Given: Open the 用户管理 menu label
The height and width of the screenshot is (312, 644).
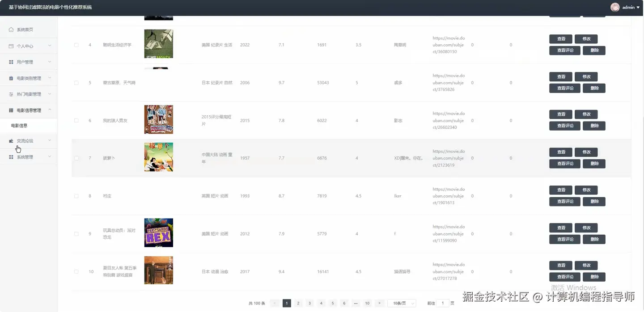Looking at the screenshot, I should [25, 62].
